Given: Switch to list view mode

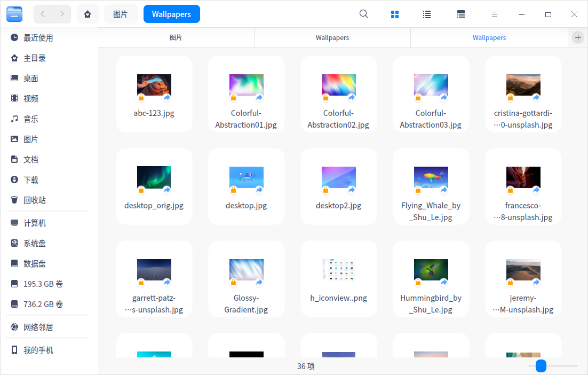Looking at the screenshot, I should point(427,14).
